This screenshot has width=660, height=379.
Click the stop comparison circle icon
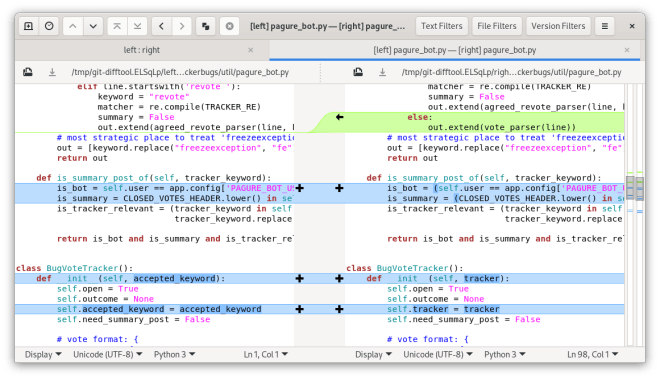(x=229, y=26)
